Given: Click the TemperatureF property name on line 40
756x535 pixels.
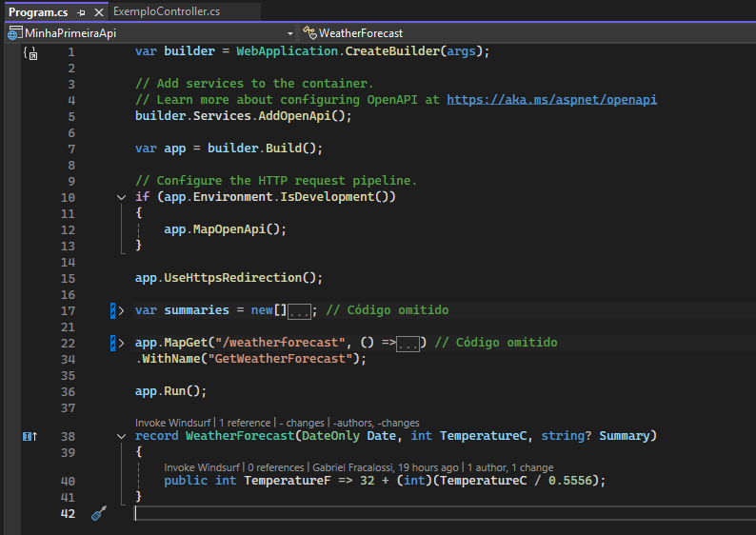Looking at the screenshot, I should [x=288, y=481].
